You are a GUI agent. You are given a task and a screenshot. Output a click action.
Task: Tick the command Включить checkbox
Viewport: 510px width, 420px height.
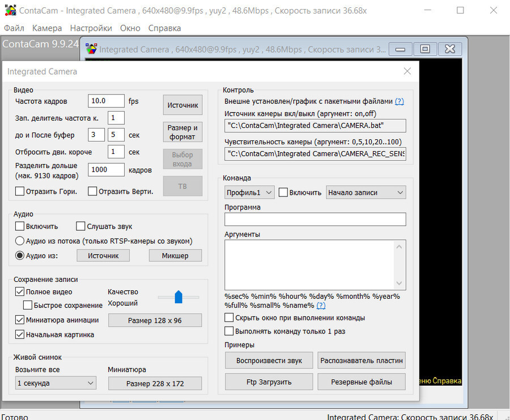click(x=283, y=192)
